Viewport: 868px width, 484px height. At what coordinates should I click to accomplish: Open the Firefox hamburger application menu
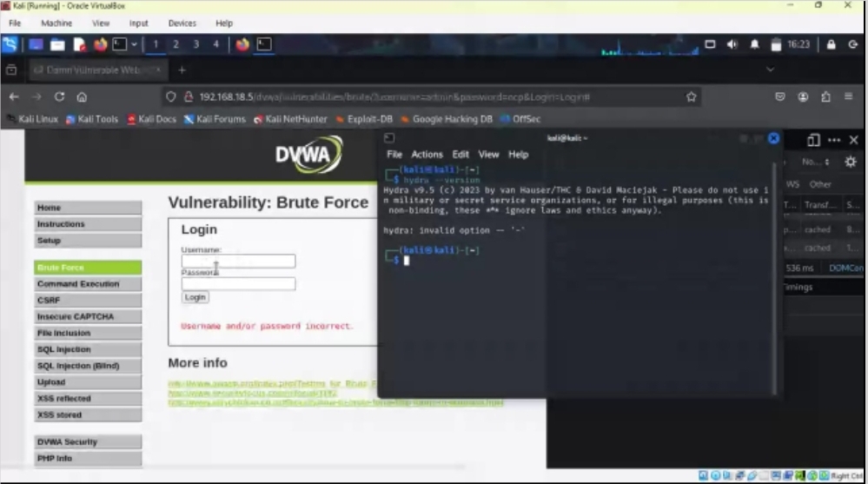tap(848, 97)
